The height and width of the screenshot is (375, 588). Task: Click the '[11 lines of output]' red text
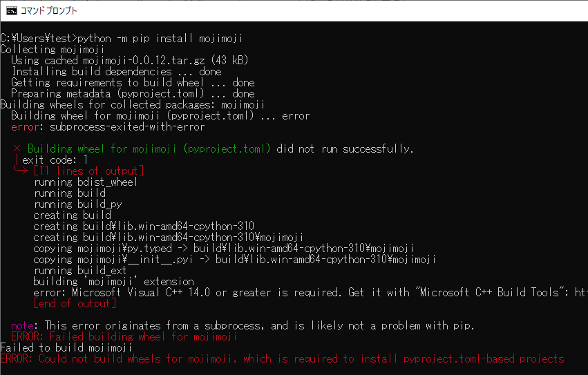click(88, 171)
